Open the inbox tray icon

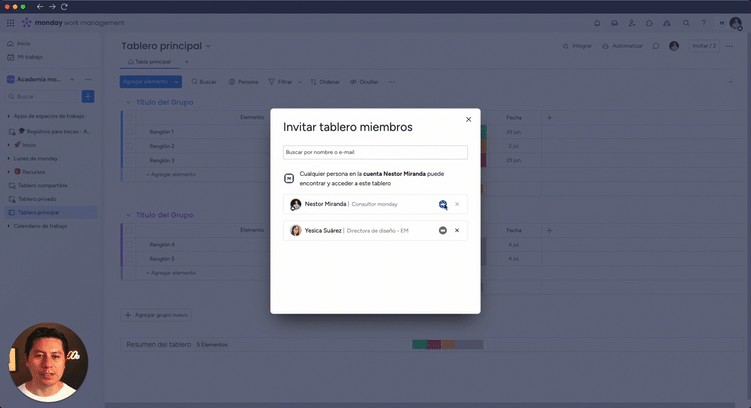coord(615,23)
